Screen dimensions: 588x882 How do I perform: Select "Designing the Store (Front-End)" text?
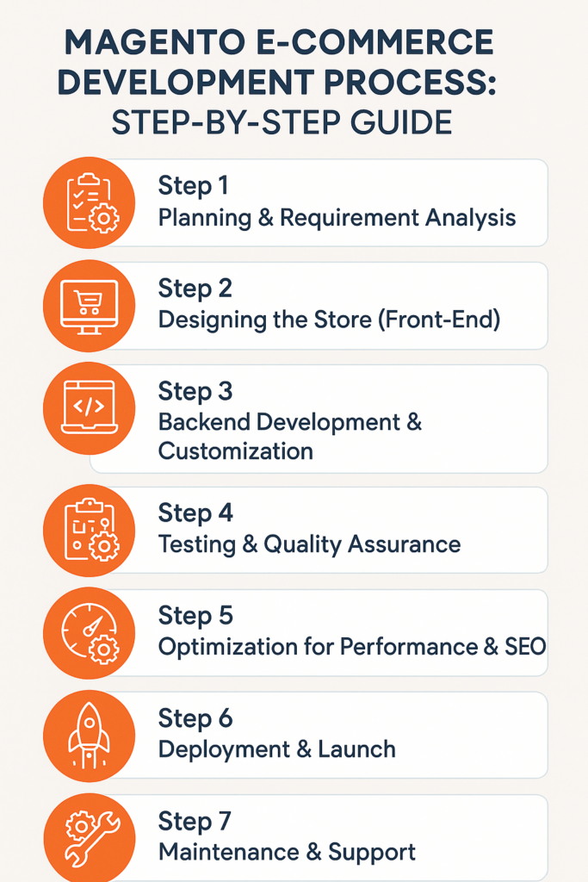coord(330,320)
